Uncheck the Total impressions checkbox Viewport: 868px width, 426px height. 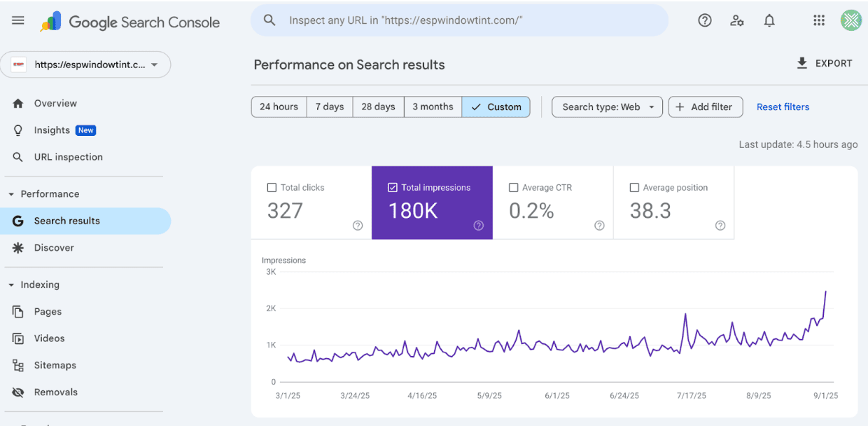(393, 188)
